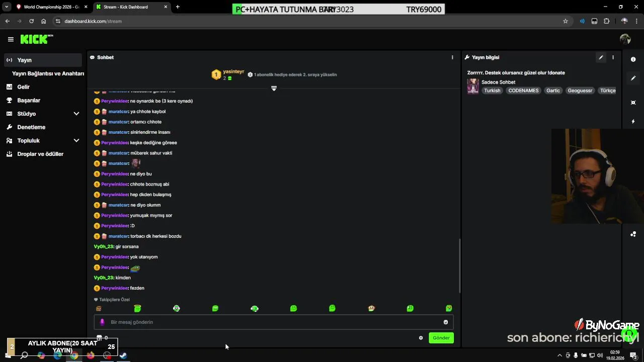Image resolution: width=644 pixels, height=362 pixels.
Task: Bookmark this page with the star icon
Action: (x=566, y=21)
